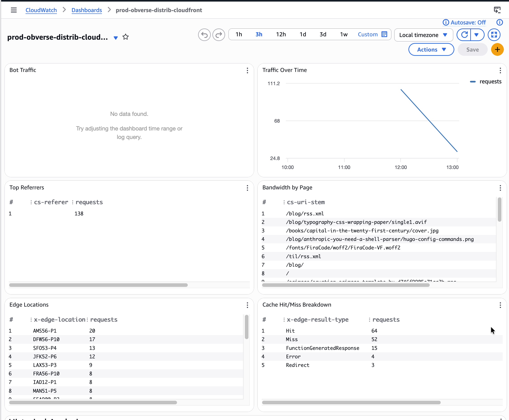The width and height of the screenshot is (509, 420).
Task: Open the Actions menu button
Action: [431, 50]
